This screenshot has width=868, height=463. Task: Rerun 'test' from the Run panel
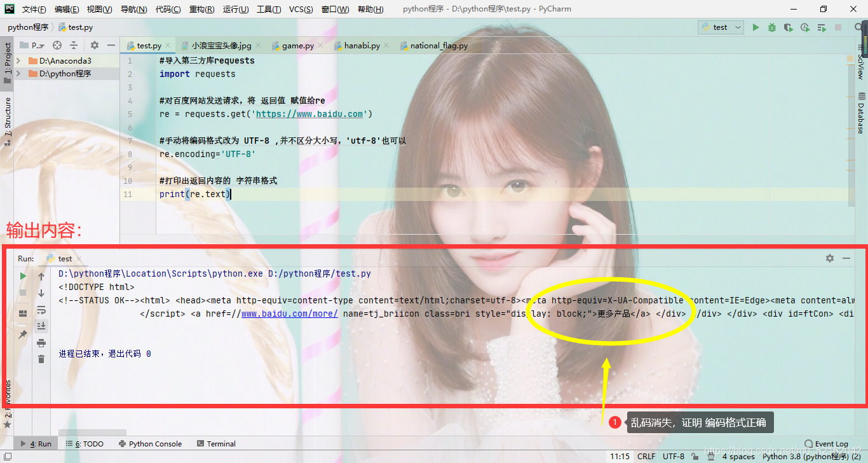click(x=23, y=276)
